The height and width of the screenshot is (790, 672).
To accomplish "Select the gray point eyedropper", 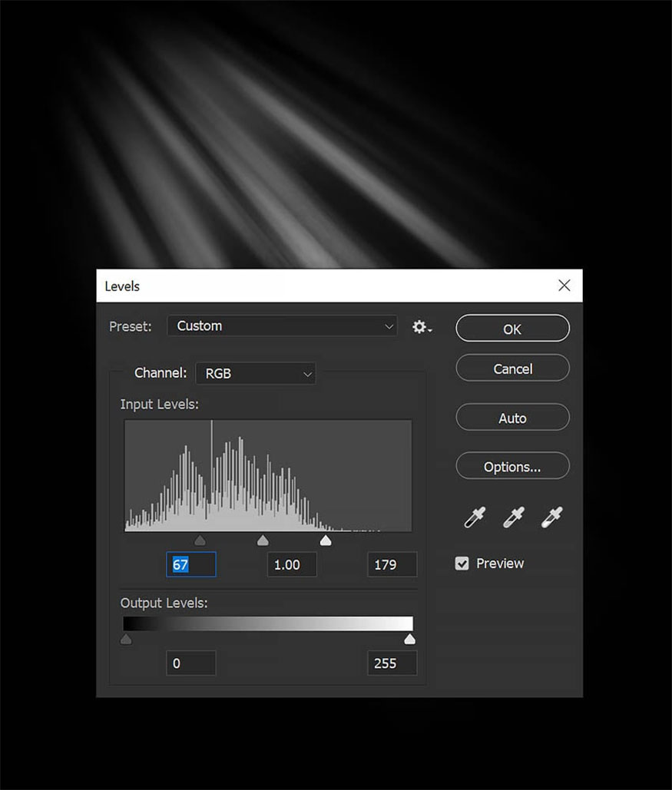I will pos(513,518).
